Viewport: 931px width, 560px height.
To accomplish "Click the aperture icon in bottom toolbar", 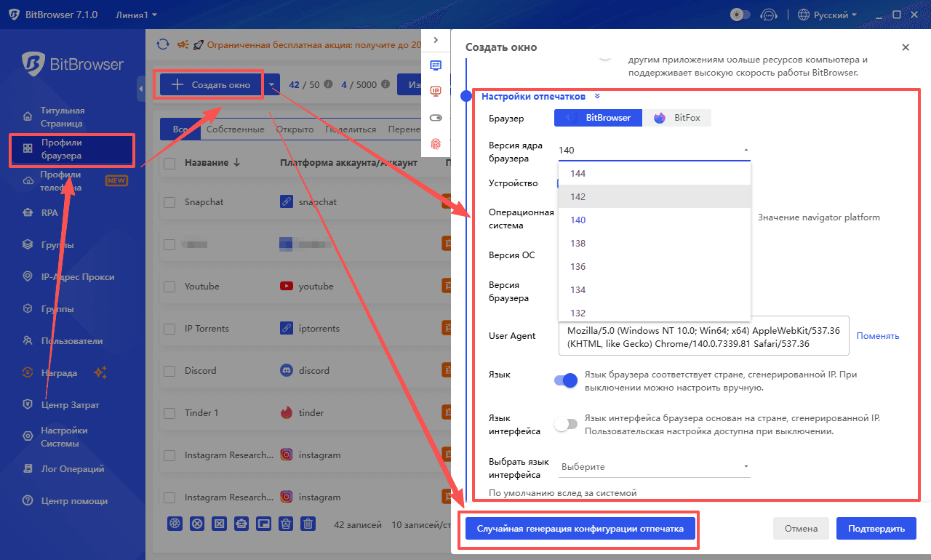I will pos(175,524).
